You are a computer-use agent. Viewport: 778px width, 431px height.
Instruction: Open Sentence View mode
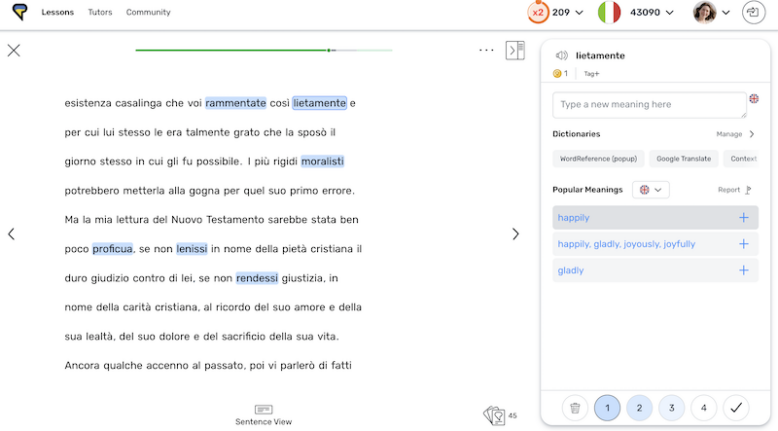point(263,415)
